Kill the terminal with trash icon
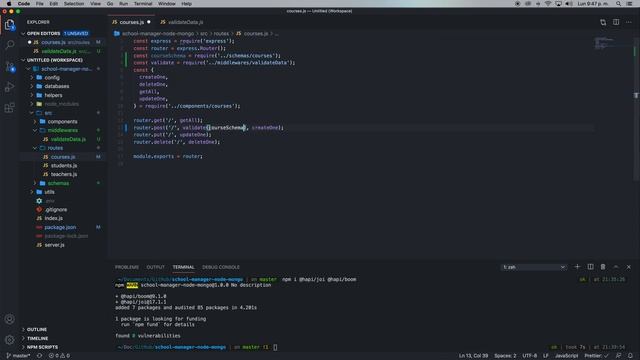The image size is (640, 360). pyautogui.click(x=603, y=267)
